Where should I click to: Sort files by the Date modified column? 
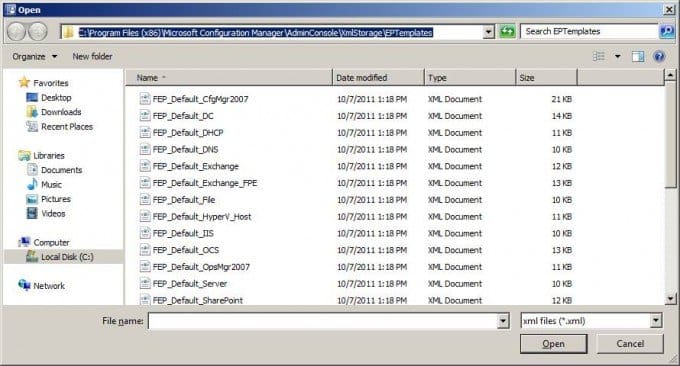pyautogui.click(x=378, y=78)
